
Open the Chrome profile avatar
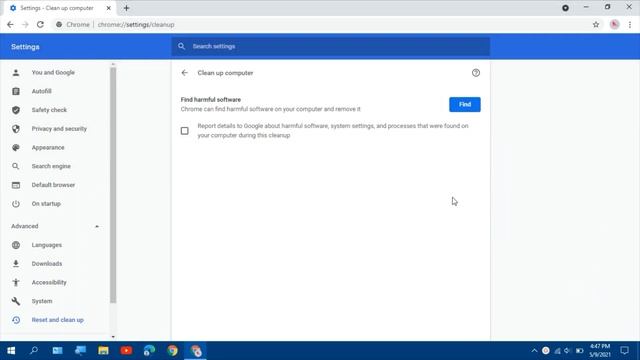click(x=614, y=24)
